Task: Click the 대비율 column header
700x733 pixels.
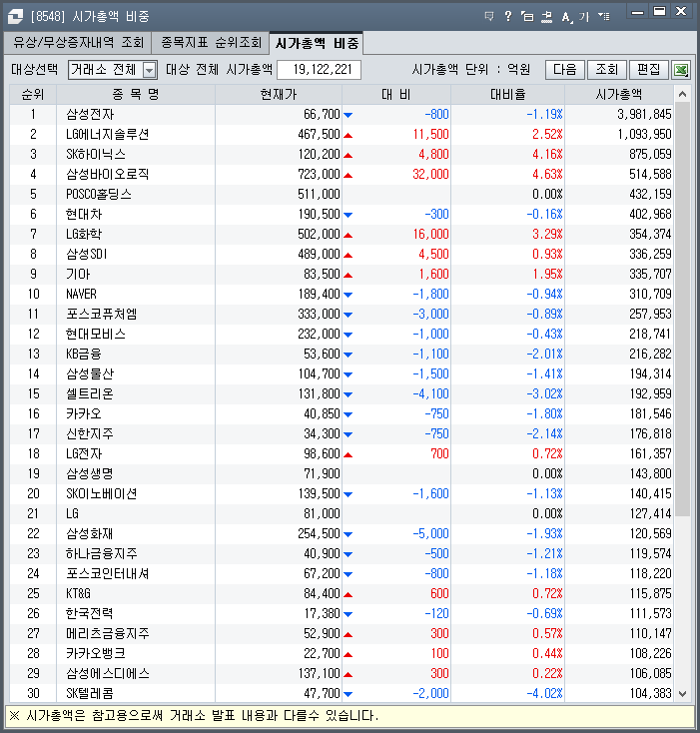Action: point(508,95)
